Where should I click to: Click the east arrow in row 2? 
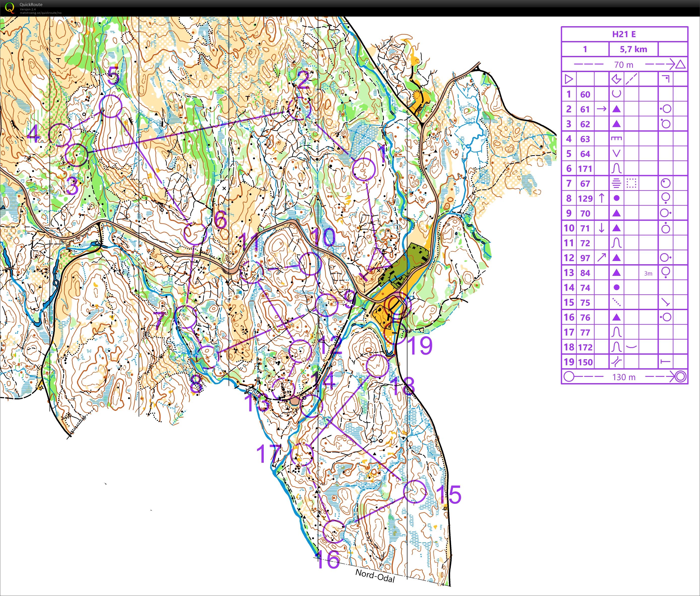(601, 109)
